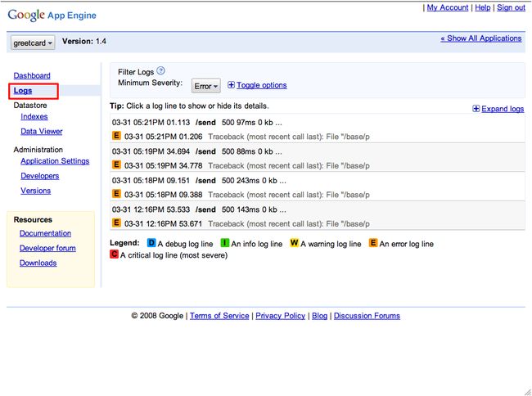Screen dimensions: 532x396
Task: Click the red C critical legend icon
Action: pos(114,254)
